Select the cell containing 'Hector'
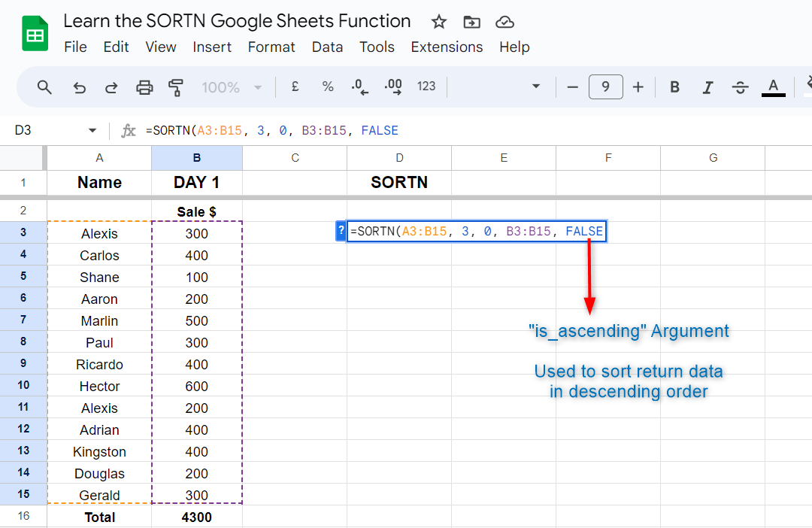 click(99, 386)
